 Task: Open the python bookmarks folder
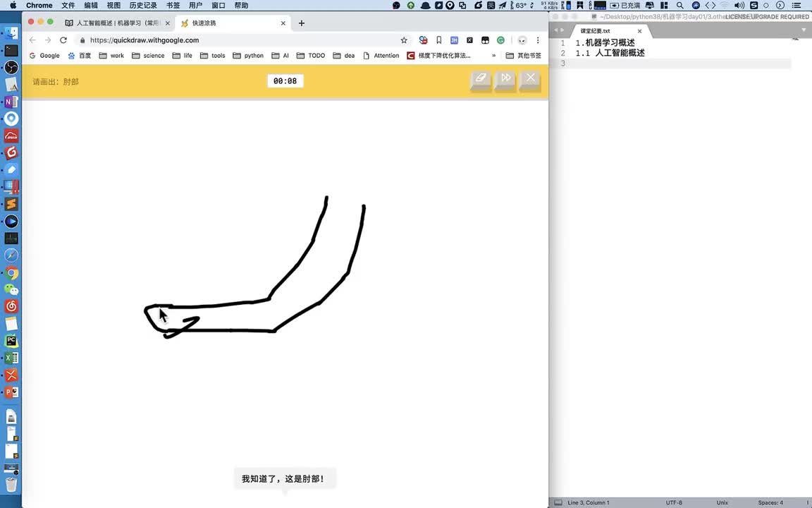pos(248,56)
